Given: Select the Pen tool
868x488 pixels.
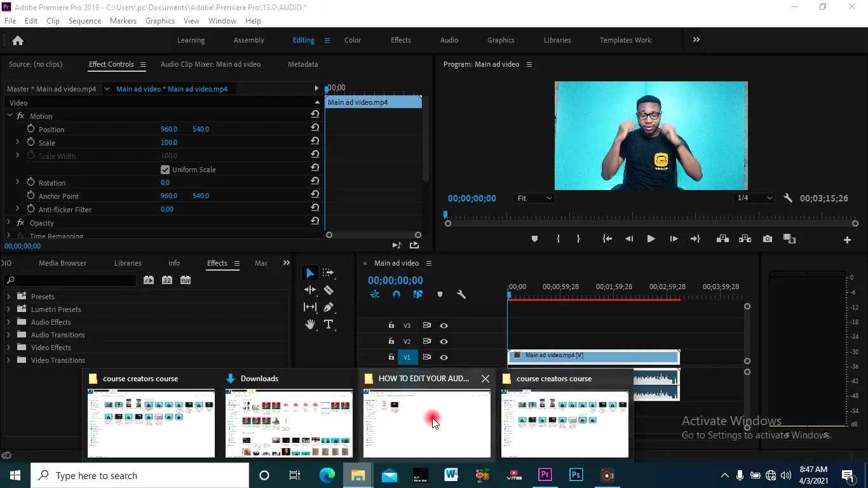Looking at the screenshot, I should (329, 307).
